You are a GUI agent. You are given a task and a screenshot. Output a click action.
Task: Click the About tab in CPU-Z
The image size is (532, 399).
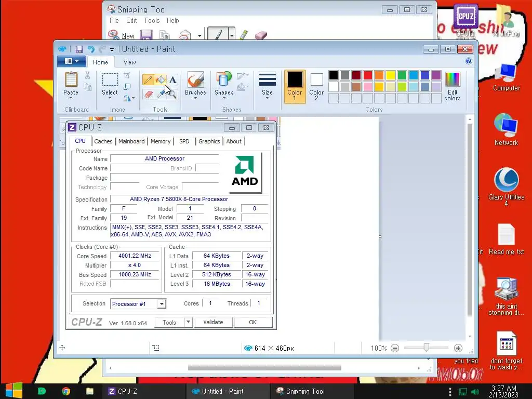[x=234, y=141]
